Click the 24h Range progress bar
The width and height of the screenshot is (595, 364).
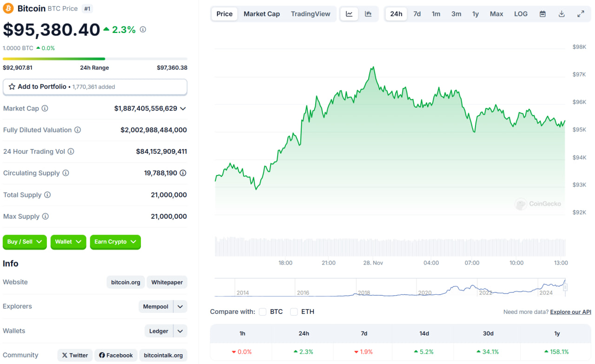[95, 59]
